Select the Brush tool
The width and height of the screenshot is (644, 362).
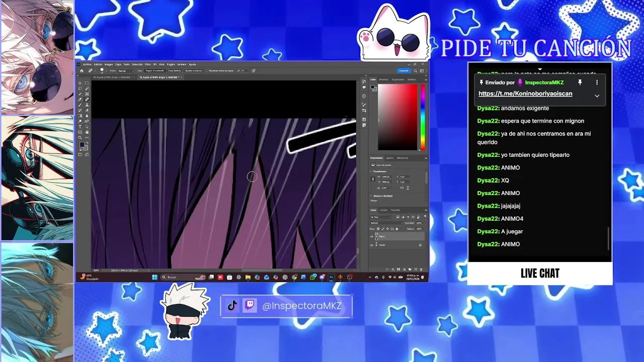coord(80,105)
